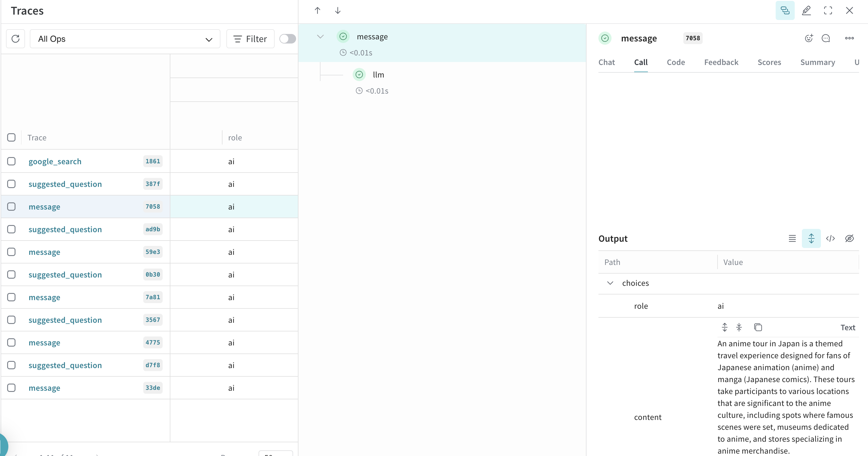Collapse the message trace tree node
Image resolution: width=868 pixels, height=456 pixels.
coord(320,36)
